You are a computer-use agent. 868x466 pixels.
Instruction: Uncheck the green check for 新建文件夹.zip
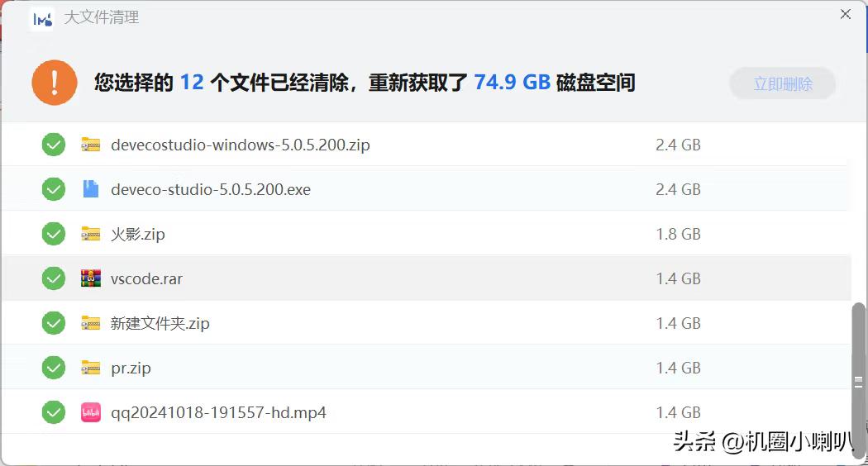[54, 323]
